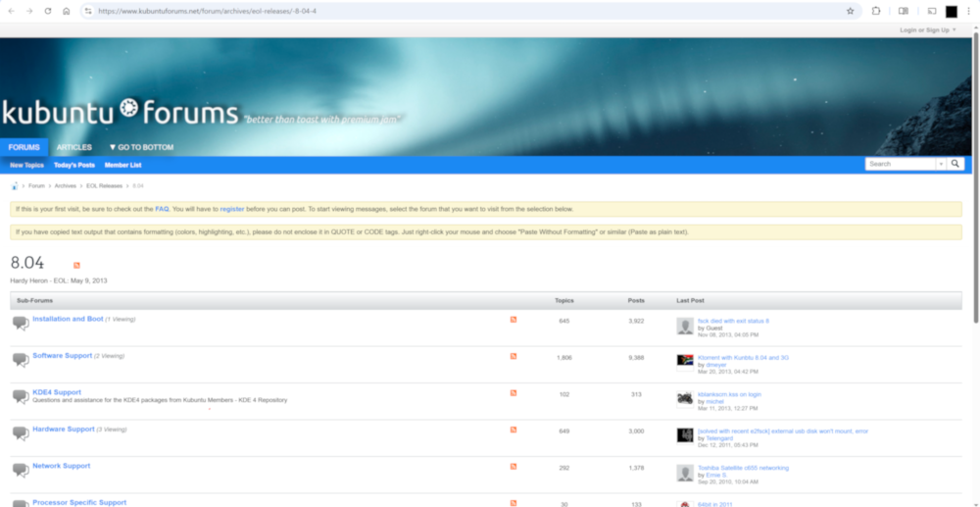Open the Software Support sub-forum
Image resolution: width=980 pixels, height=507 pixels.
pyautogui.click(x=63, y=356)
